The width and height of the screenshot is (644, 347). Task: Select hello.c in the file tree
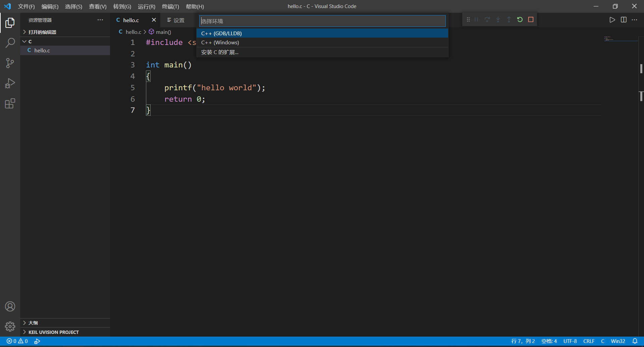65,50
